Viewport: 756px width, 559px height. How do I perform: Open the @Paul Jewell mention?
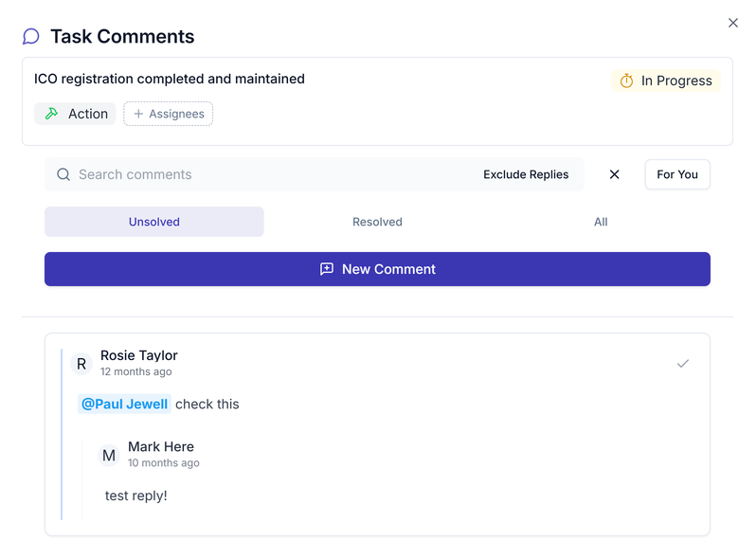[x=124, y=405]
